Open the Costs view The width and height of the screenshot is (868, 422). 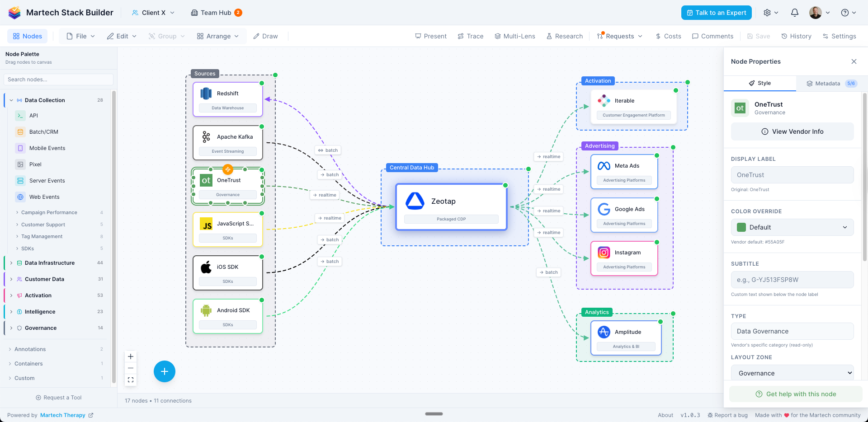[668, 36]
